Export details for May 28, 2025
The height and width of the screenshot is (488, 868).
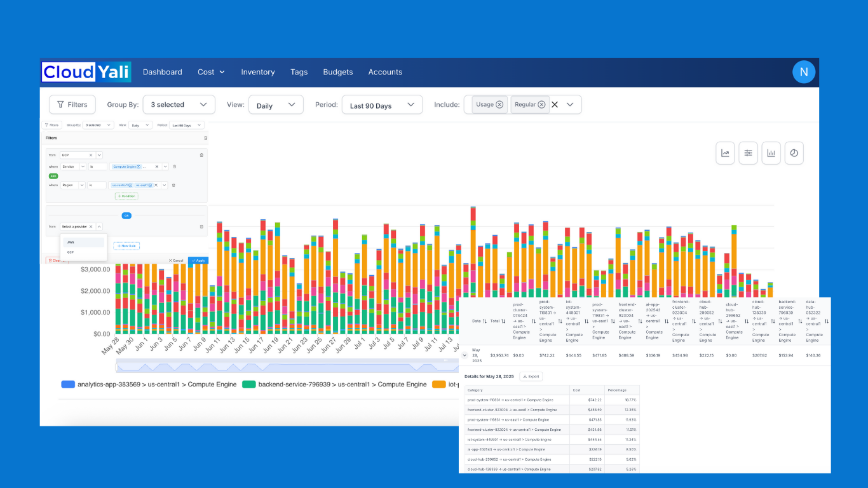pos(531,377)
